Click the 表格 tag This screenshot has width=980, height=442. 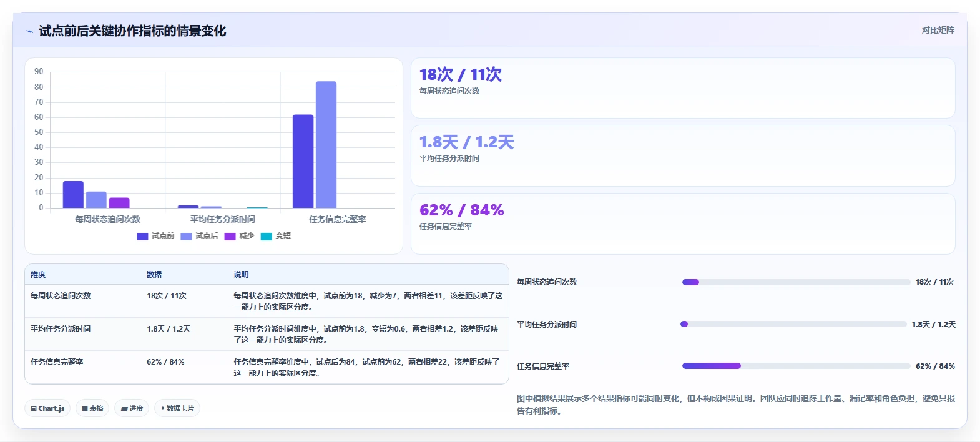(92, 408)
